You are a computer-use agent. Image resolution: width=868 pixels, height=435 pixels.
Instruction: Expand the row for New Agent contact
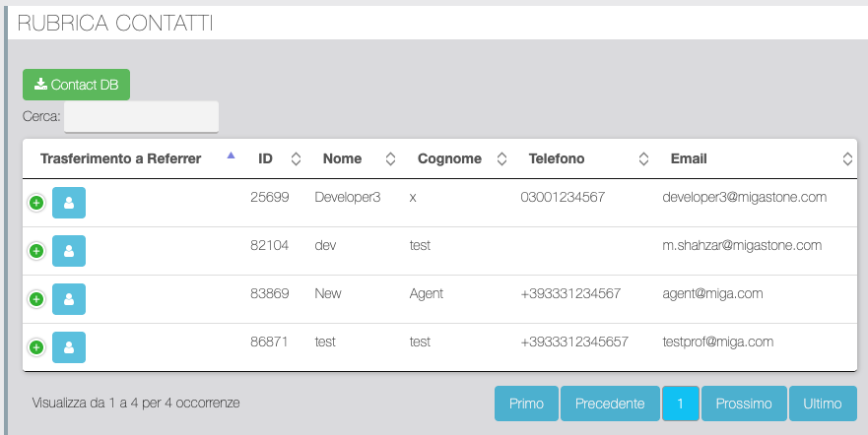[x=36, y=299]
